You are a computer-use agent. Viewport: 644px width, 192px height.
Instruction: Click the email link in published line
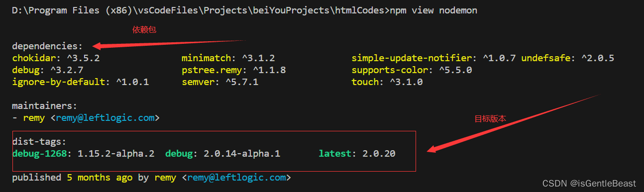point(237,178)
